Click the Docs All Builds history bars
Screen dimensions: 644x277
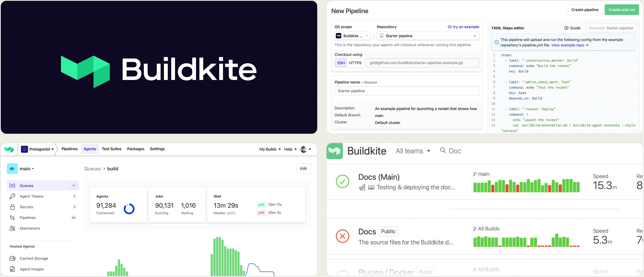pos(526,240)
